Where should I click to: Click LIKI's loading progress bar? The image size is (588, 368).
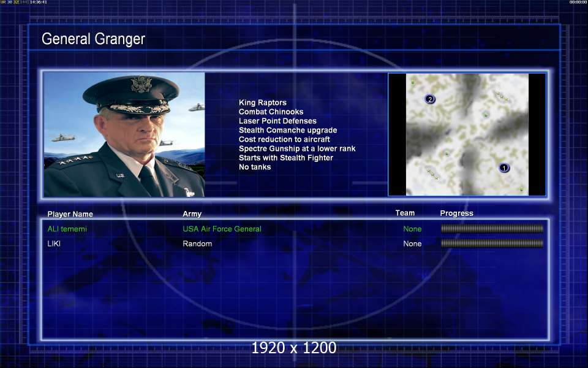coord(492,243)
